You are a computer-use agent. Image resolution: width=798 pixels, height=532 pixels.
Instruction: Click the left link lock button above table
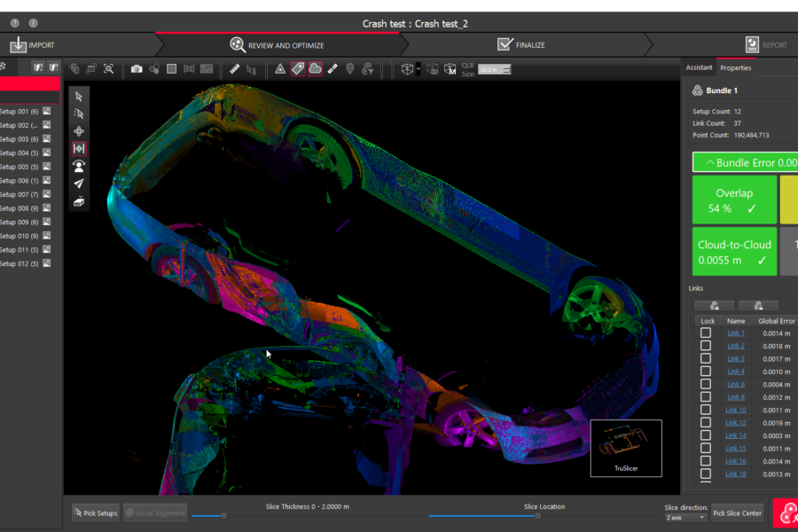(714, 305)
